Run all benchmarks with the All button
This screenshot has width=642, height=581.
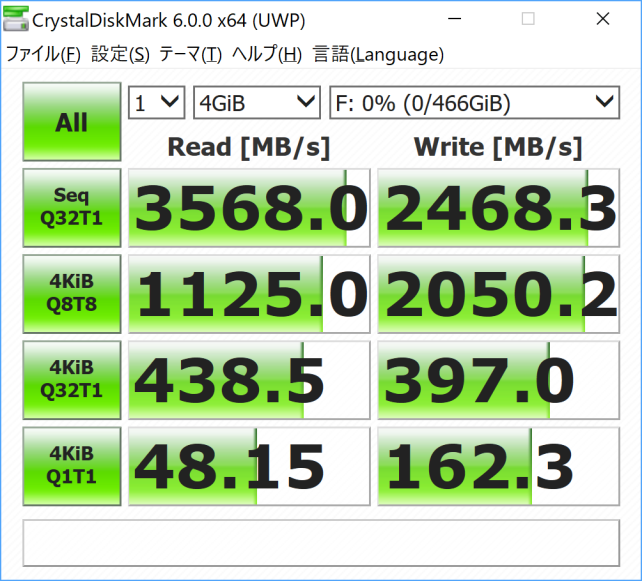click(x=72, y=122)
